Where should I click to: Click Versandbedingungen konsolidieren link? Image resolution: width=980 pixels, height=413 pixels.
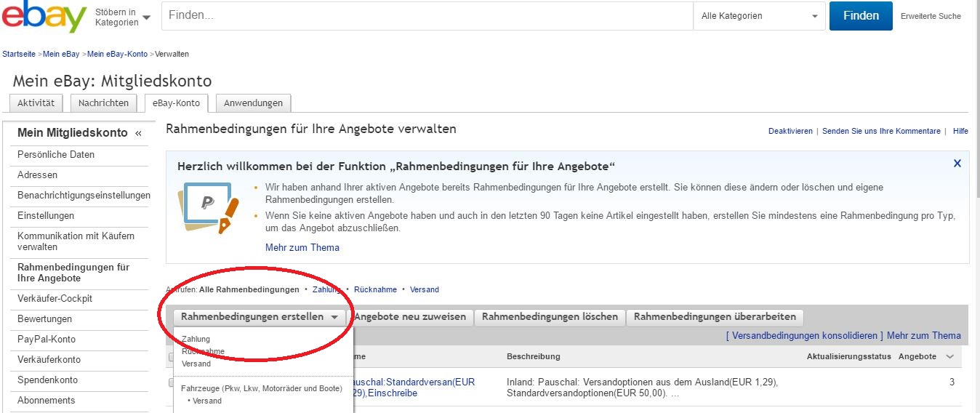pyautogui.click(x=804, y=335)
